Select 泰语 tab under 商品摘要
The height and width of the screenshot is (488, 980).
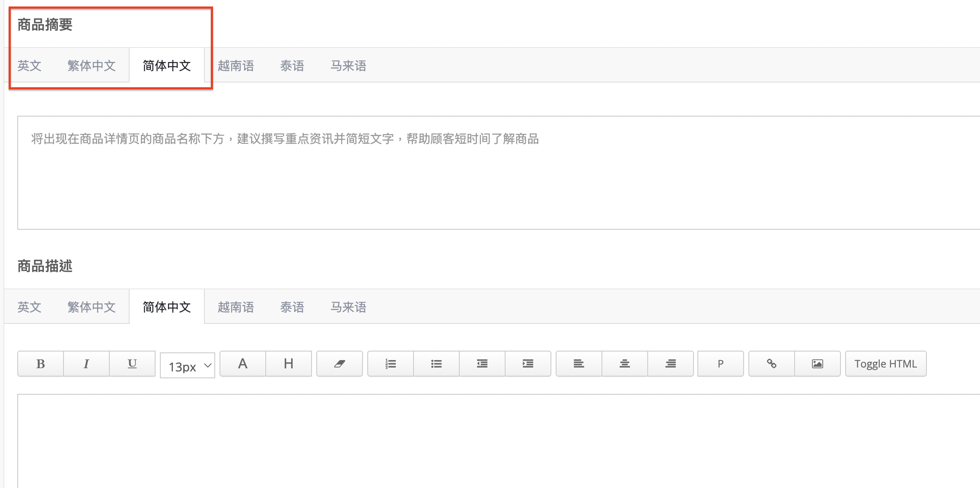click(x=292, y=66)
